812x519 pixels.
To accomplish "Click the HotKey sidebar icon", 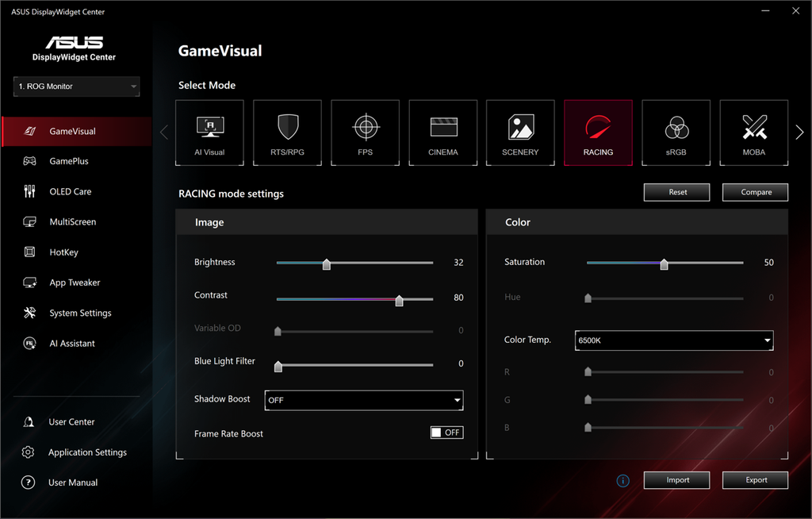I will (x=29, y=252).
